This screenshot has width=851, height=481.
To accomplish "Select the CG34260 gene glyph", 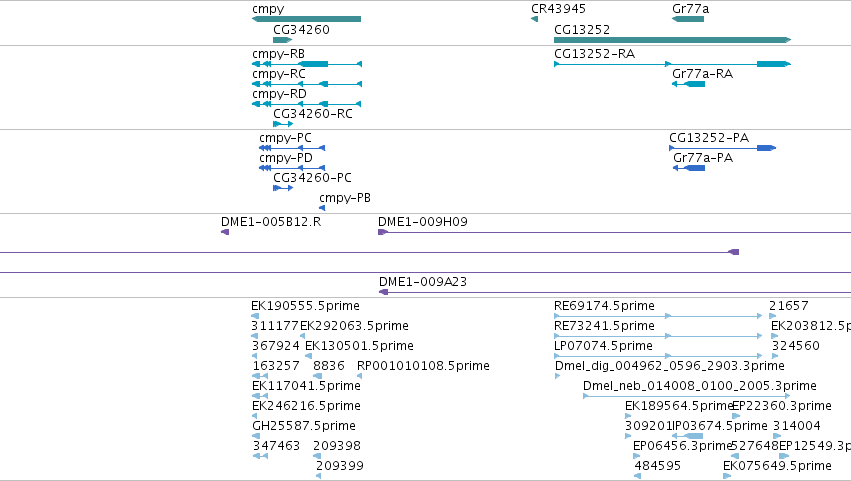I will (283, 40).
